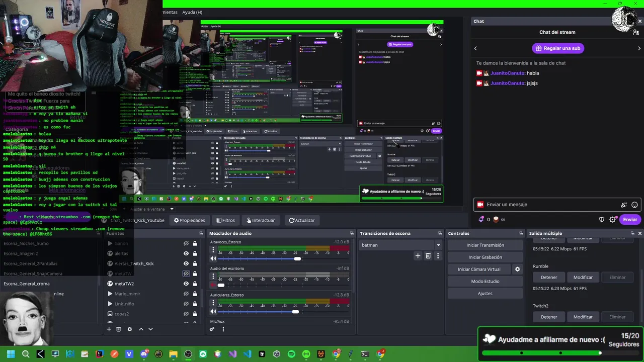The image size is (644, 362).
Task: Select the Escena_General_croma scene
Action: click(x=27, y=284)
